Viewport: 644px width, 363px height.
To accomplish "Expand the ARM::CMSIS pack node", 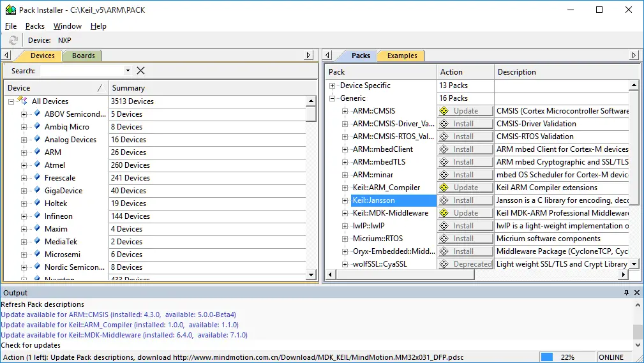I will click(x=345, y=111).
